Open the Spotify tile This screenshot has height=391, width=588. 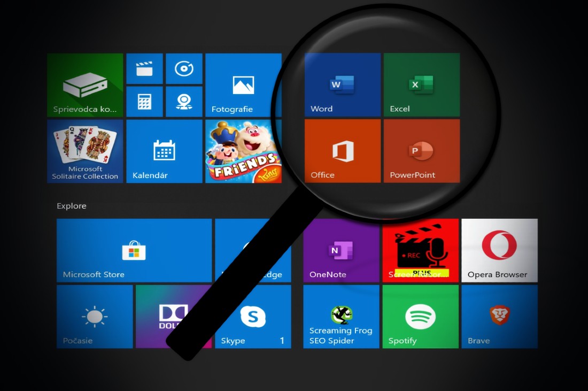420,317
